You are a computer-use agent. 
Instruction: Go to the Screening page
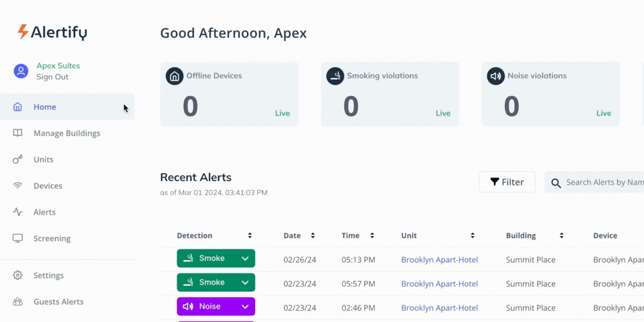click(x=52, y=239)
